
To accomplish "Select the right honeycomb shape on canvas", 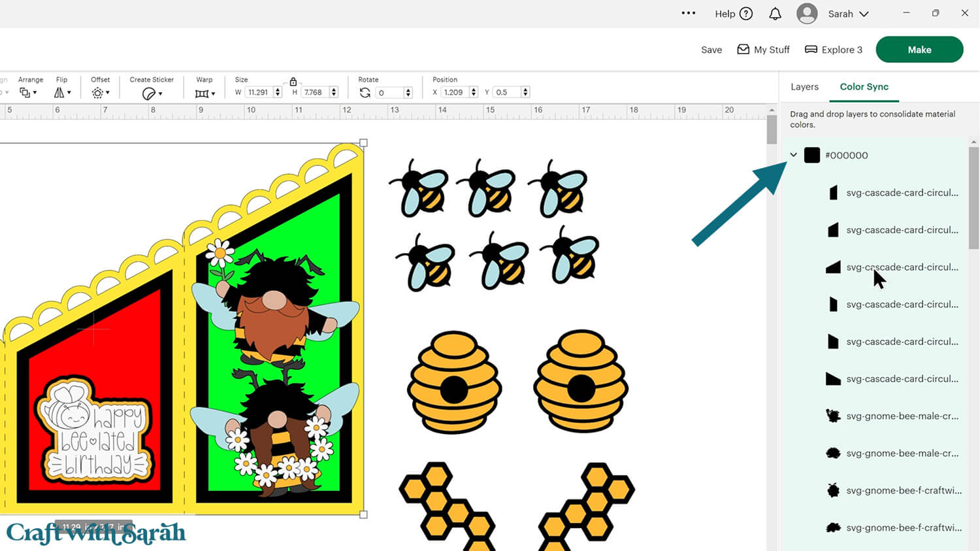I will [586, 506].
